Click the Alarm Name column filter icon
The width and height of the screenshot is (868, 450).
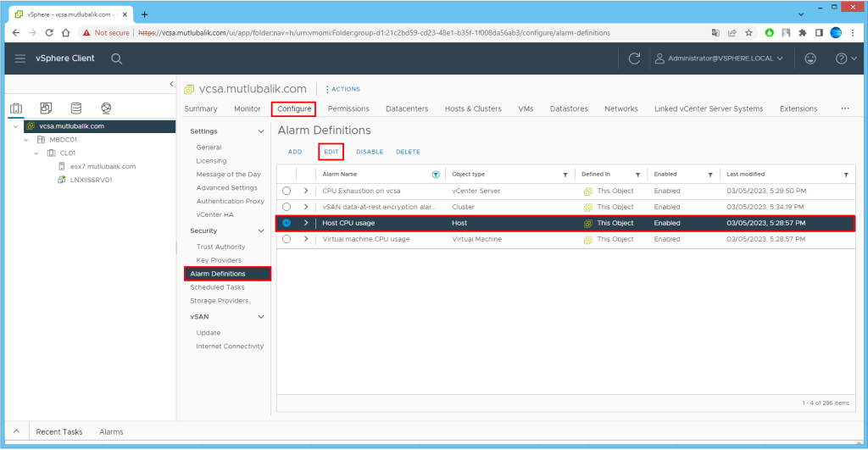click(436, 175)
